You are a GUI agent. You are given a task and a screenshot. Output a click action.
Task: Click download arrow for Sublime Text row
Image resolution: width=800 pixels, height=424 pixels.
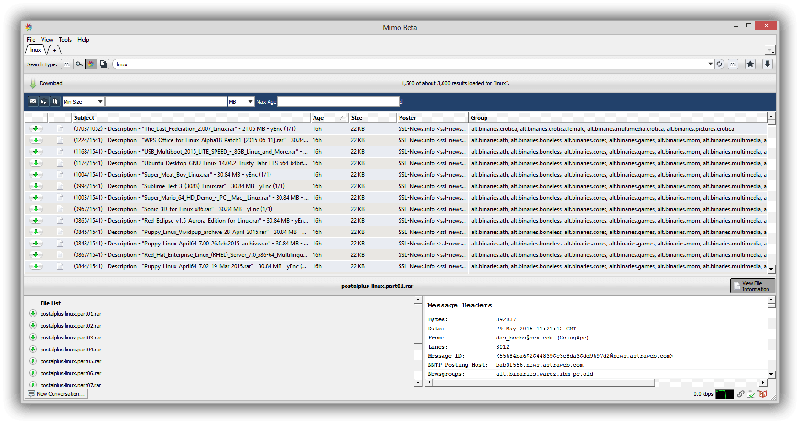(x=36, y=186)
